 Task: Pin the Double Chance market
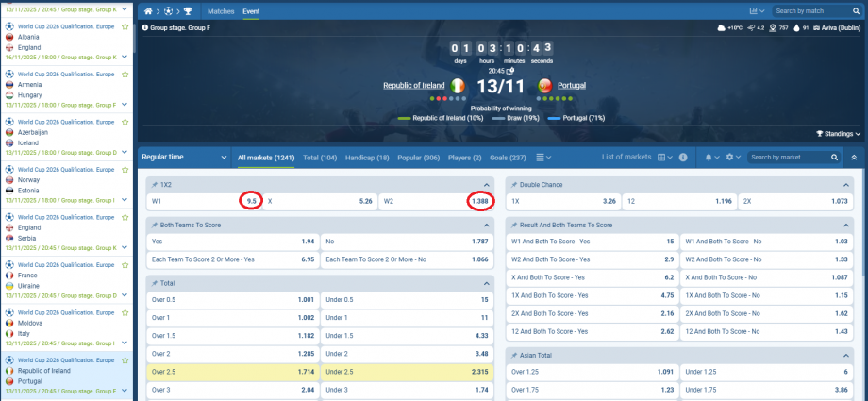[514, 185]
